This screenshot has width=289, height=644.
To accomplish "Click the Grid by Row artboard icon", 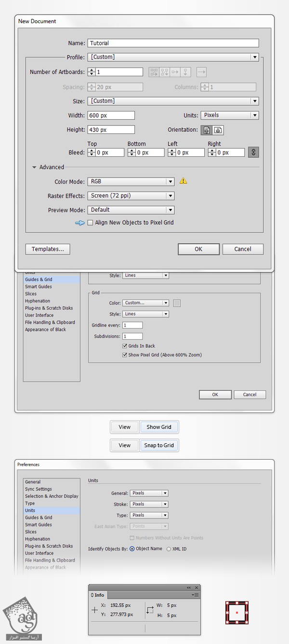I will pyautogui.click(x=154, y=72).
